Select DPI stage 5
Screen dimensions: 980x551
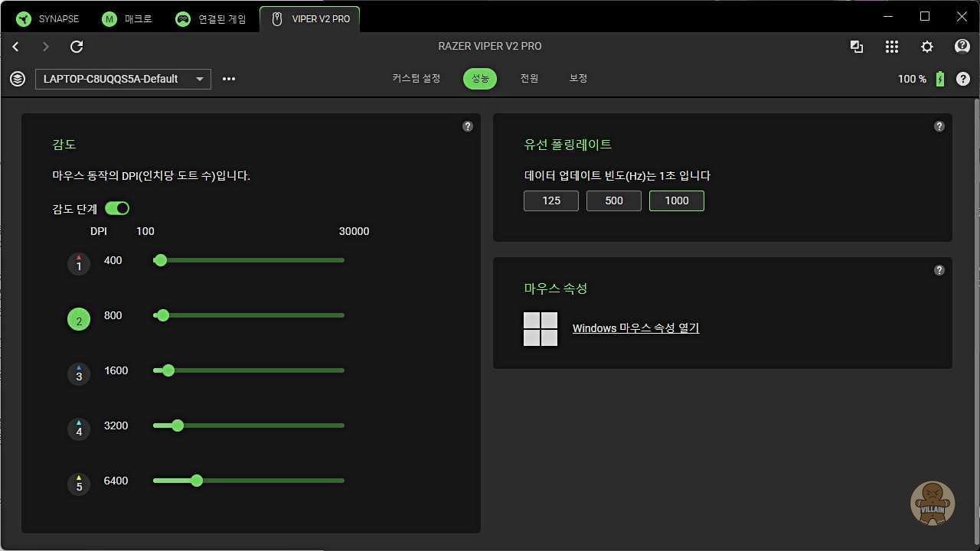click(x=79, y=484)
